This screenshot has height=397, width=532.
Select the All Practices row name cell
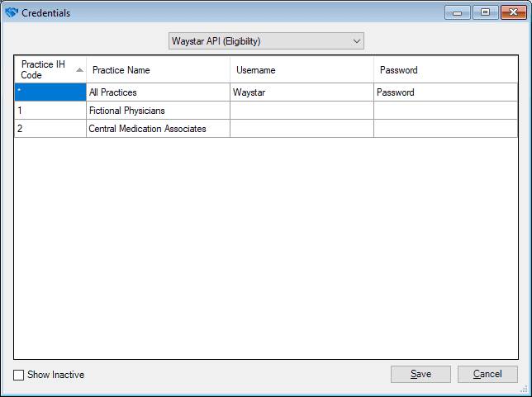coord(158,92)
